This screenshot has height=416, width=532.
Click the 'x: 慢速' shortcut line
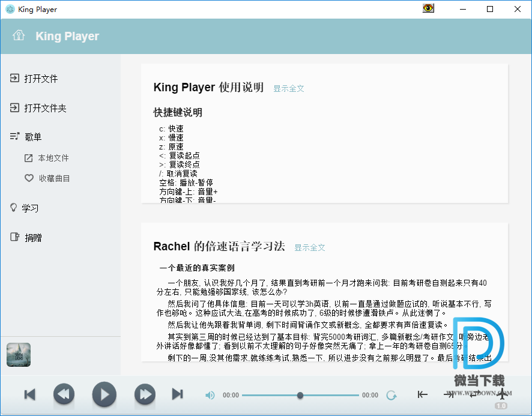coord(171,137)
